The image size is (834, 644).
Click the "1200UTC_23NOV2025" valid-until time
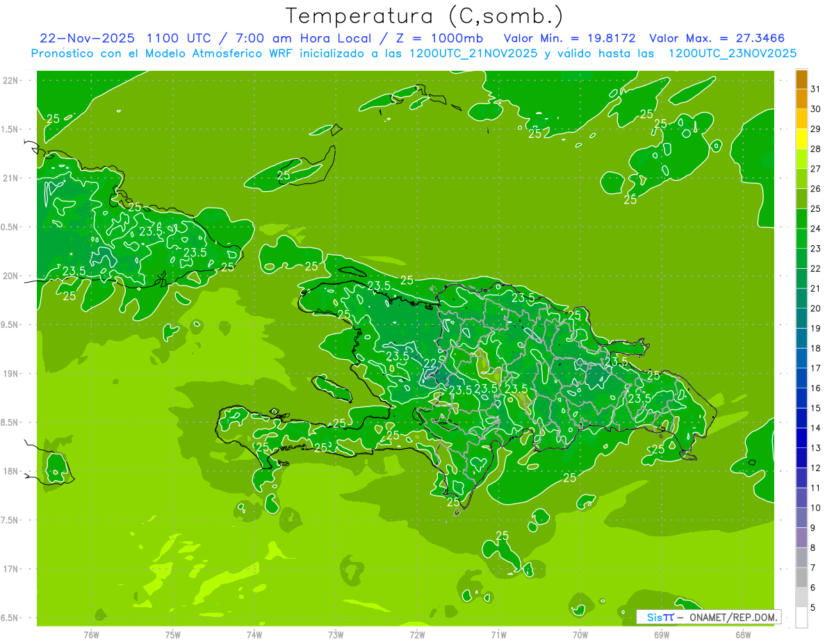click(732, 53)
